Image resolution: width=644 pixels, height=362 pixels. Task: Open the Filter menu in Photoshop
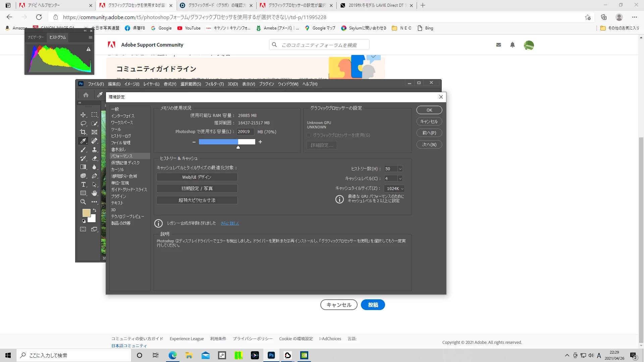(214, 84)
